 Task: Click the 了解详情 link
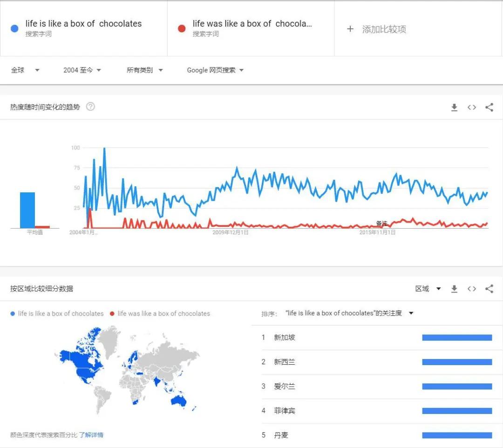coord(91,435)
